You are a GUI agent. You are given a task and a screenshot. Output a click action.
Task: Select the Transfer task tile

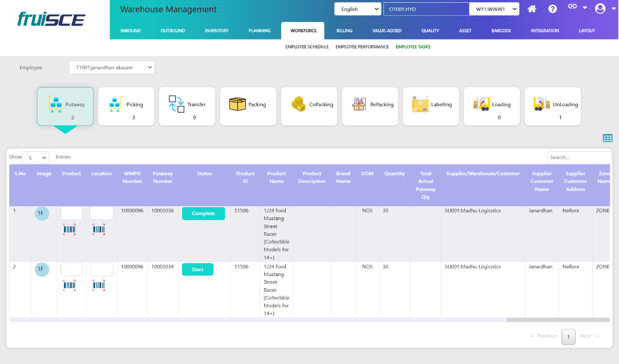(x=187, y=107)
